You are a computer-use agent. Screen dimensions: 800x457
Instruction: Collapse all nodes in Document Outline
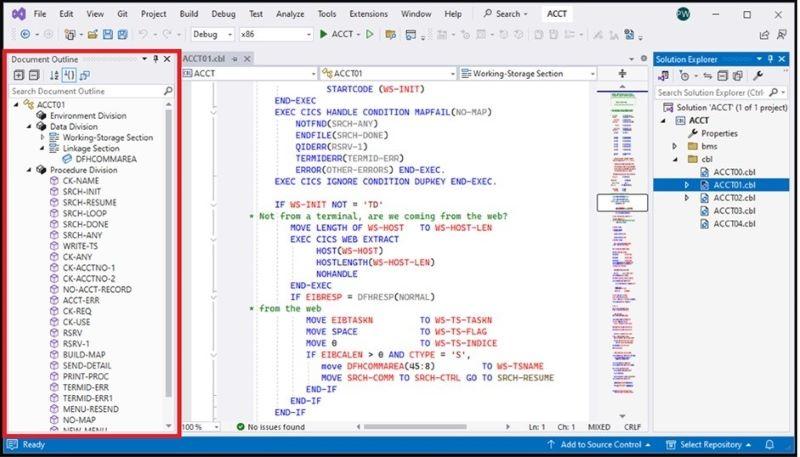(x=34, y=75)
